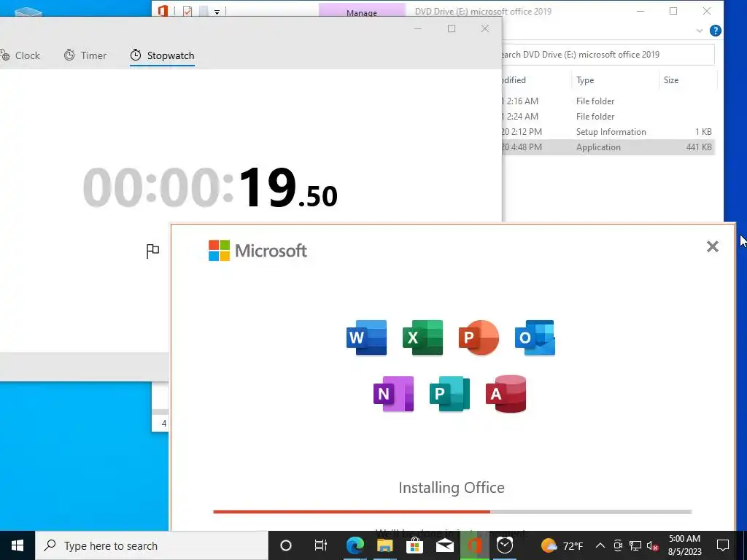The height and width of the screenshot is (560, 747).
Task: Click the Microsoft logo in installer
Action: pyautogui.click(x=258, y=251)
